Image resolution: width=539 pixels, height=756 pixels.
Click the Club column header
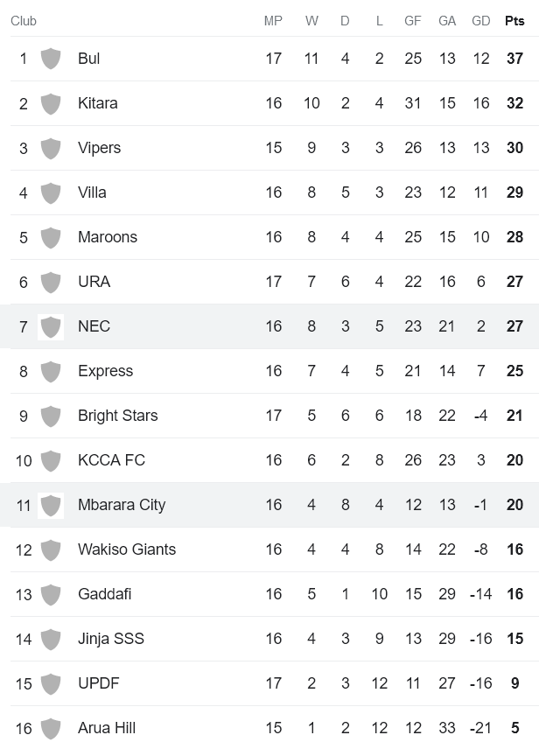pos(24,21)
